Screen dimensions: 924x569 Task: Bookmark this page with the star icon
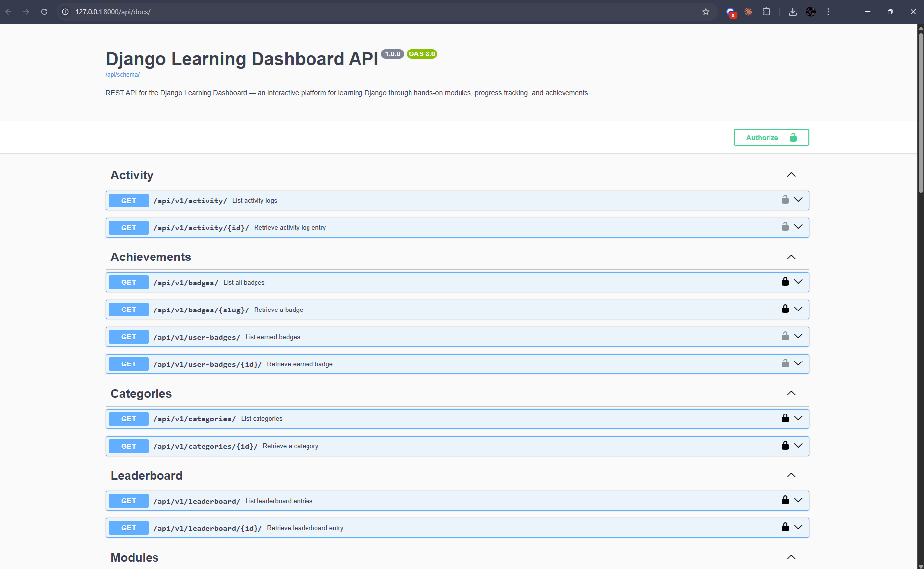706,12
